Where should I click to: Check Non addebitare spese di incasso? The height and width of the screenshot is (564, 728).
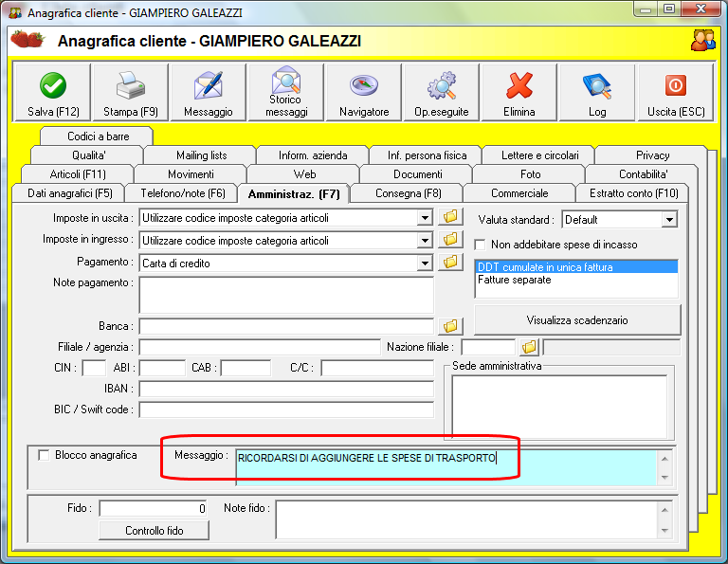click(x=480, y=245)
